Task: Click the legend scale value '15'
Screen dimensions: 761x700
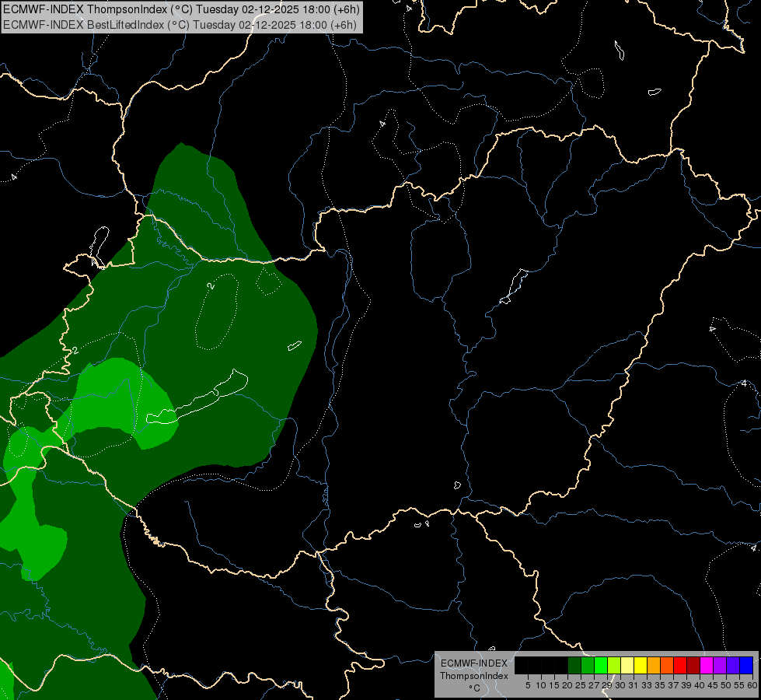Action: (x=554, y=685)
